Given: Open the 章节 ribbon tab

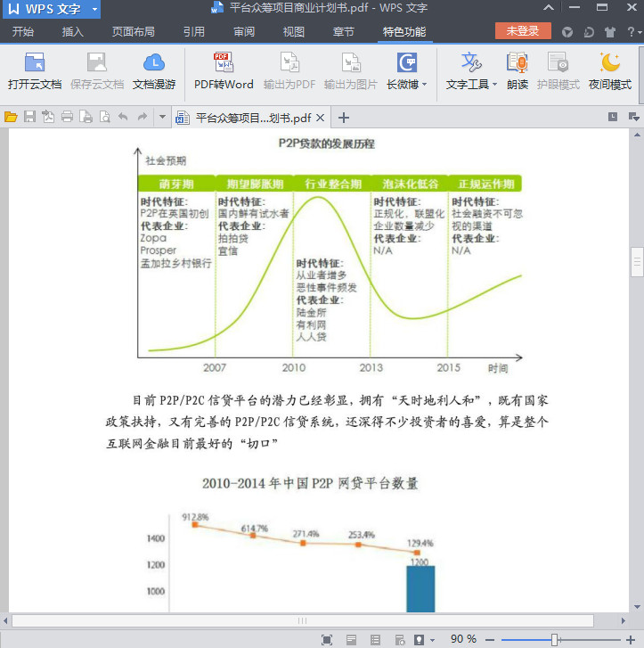Looking at the screenshot, I should click(x=344, y=32).
